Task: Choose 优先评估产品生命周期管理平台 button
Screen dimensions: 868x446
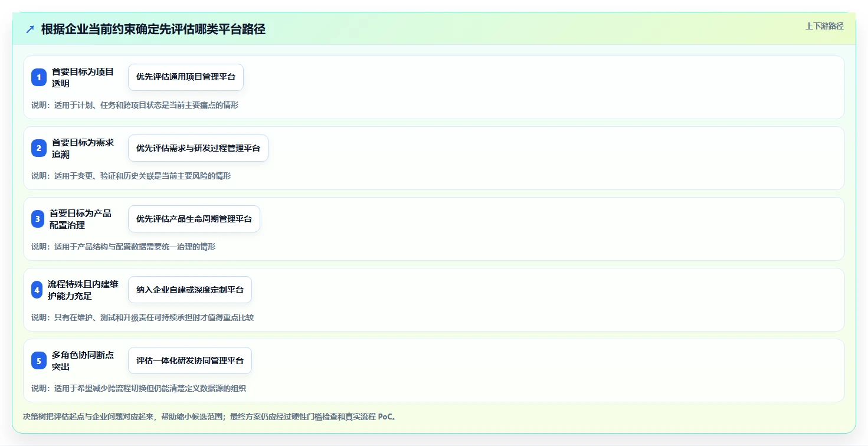Action: [x=194, y=219]
